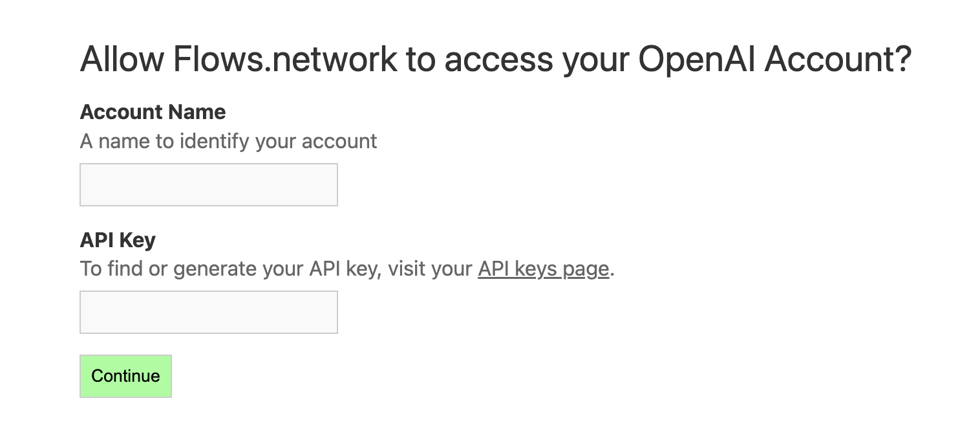Focus the API Key text box
The image size is (980, 440).
pos(208,312)
